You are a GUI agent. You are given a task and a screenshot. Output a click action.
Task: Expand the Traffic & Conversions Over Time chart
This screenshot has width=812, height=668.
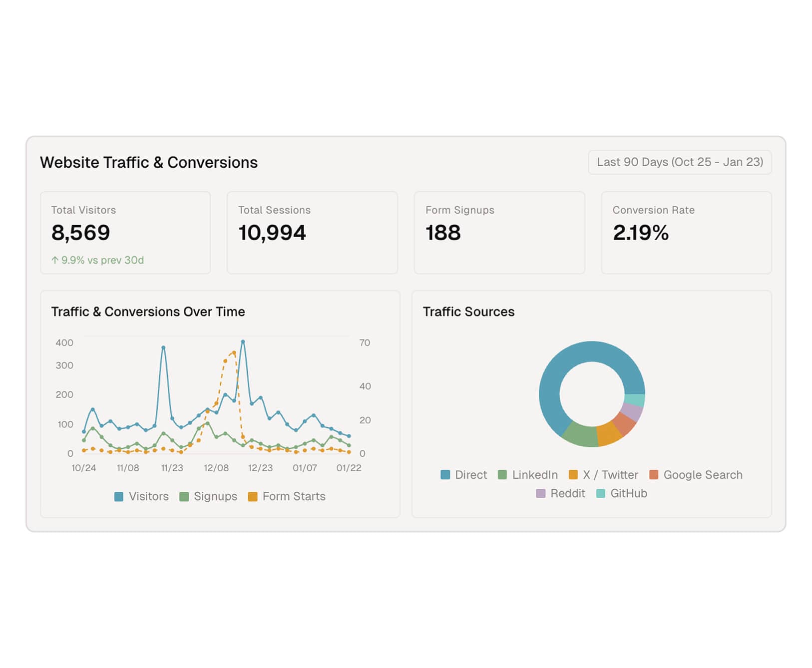[x=148, y=312]
